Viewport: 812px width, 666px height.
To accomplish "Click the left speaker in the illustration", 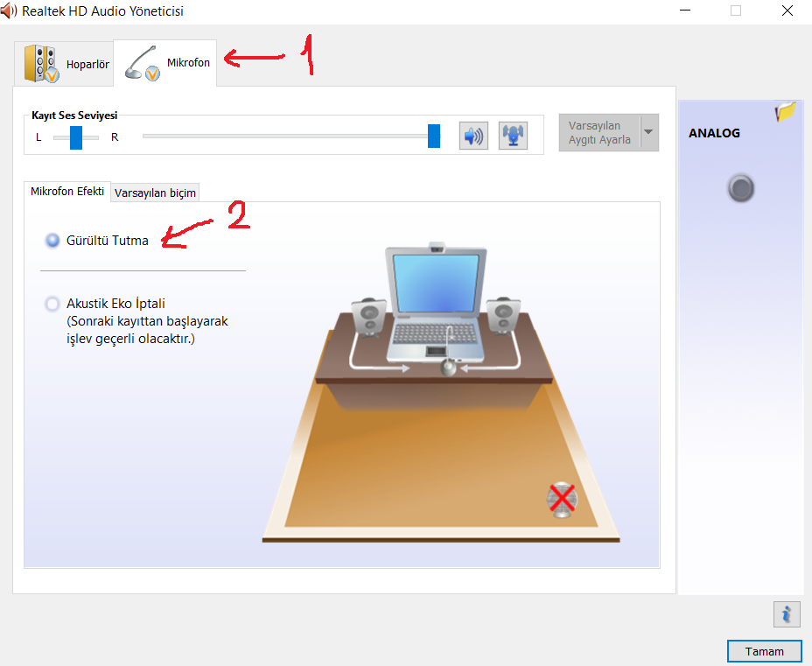I will (x=369, y=317).
